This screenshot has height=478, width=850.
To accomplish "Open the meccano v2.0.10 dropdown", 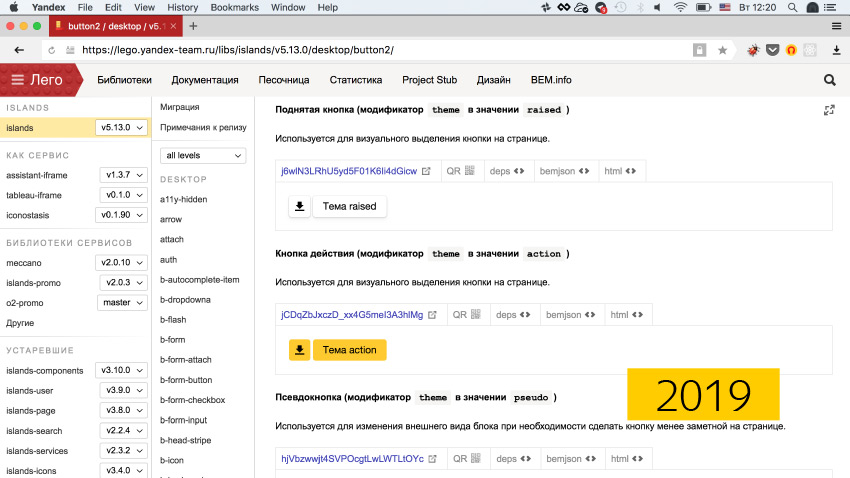I will (x=121, y=263).
